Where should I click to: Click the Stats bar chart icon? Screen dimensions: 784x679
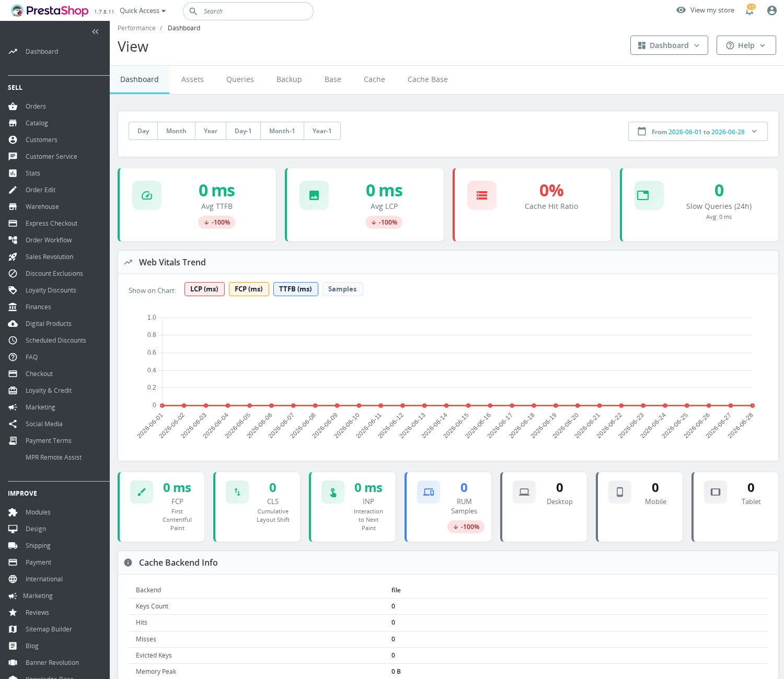(13, 173)
